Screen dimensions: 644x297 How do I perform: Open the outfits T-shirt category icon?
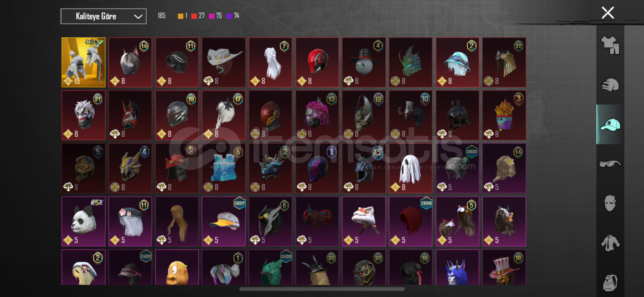pos(610,45)
